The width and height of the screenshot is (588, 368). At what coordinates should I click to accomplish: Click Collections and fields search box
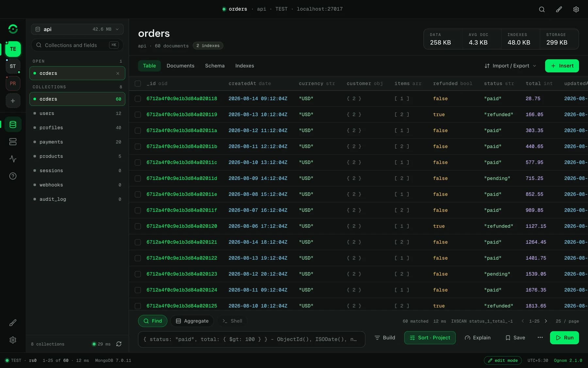tap(77, 45)
